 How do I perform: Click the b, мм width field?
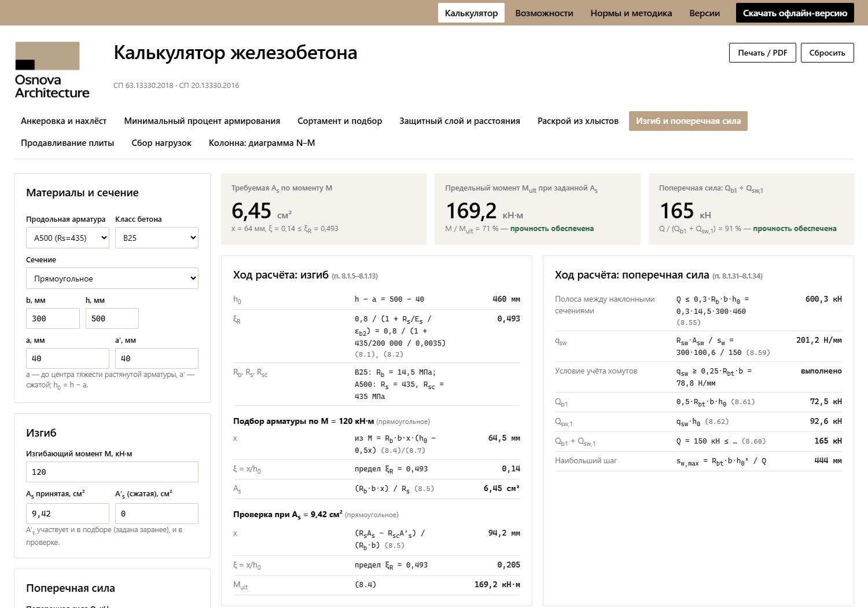click(x=53, y=318)
